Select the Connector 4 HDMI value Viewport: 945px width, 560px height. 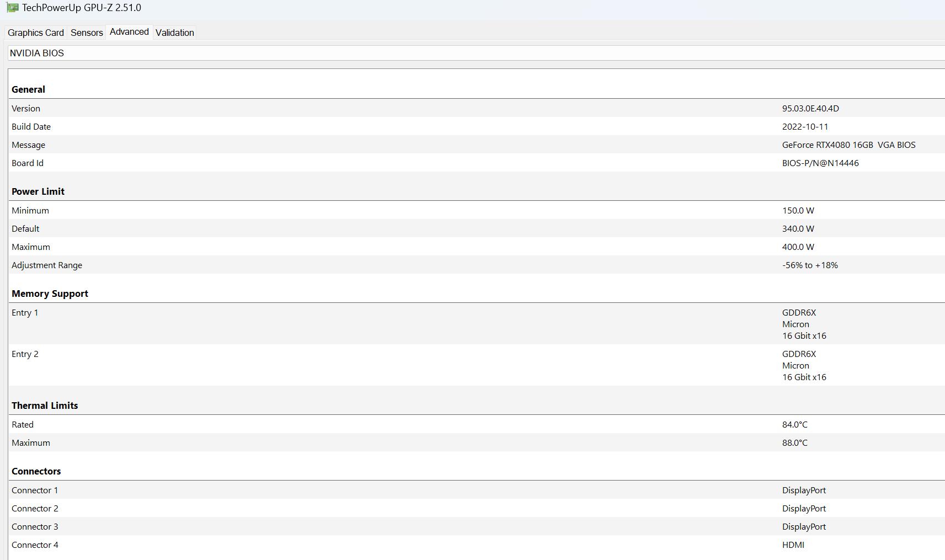click(x=793, y=545)
